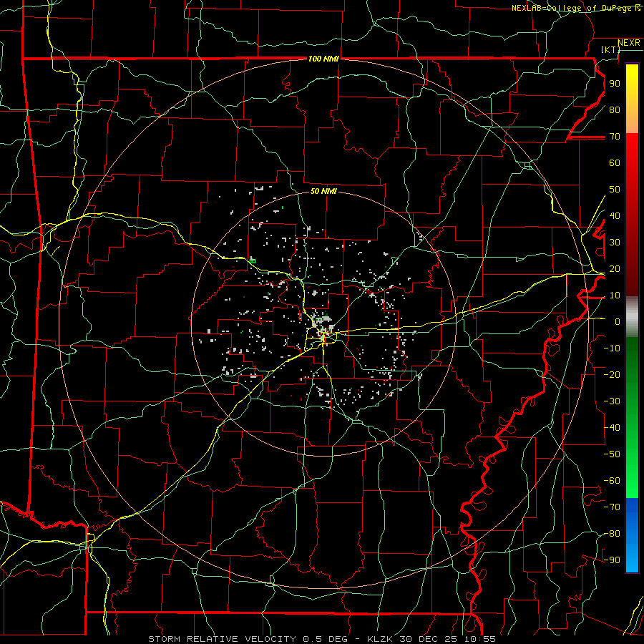This screenshot has height=644, width=644.
Task: Click the -40 value on the velocity scale
Action: pyautogui.click(x=612, y=428)
